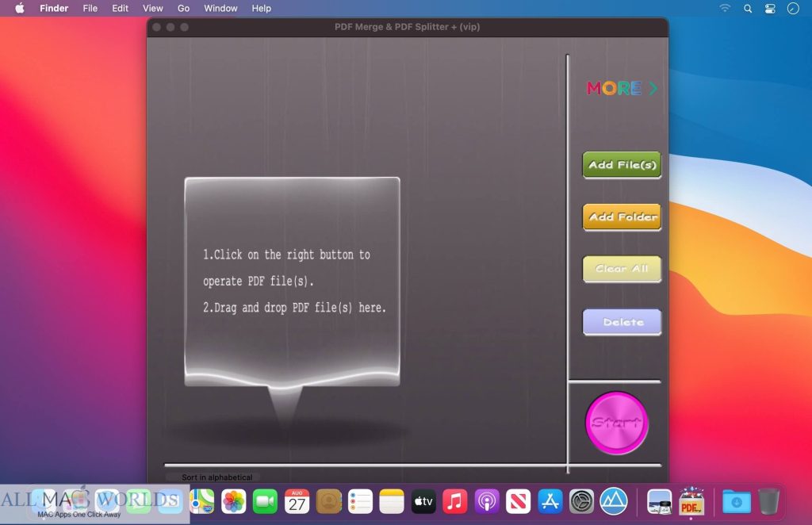Open the Window menu
This screenshot has width=812, height=525.
220,8
